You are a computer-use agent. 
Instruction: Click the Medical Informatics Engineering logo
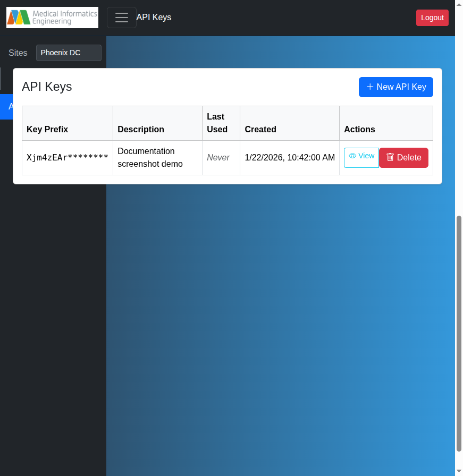coord(52,17)
